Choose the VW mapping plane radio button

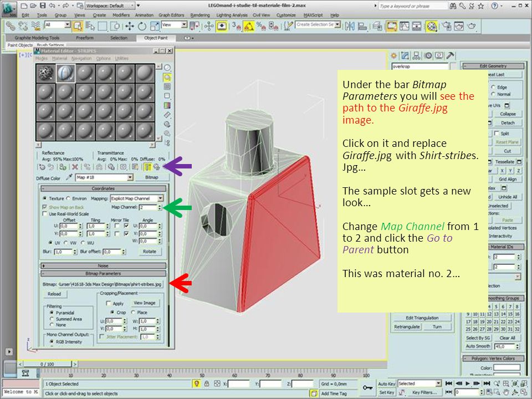point(66,243)
